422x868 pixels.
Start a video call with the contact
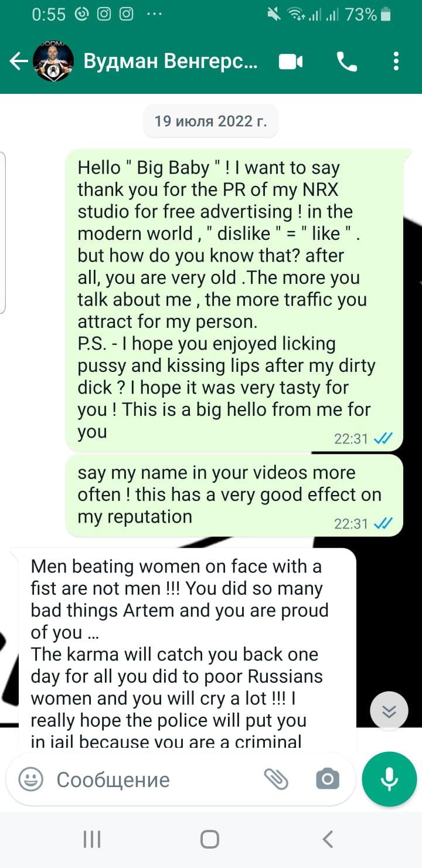[291, 62]
